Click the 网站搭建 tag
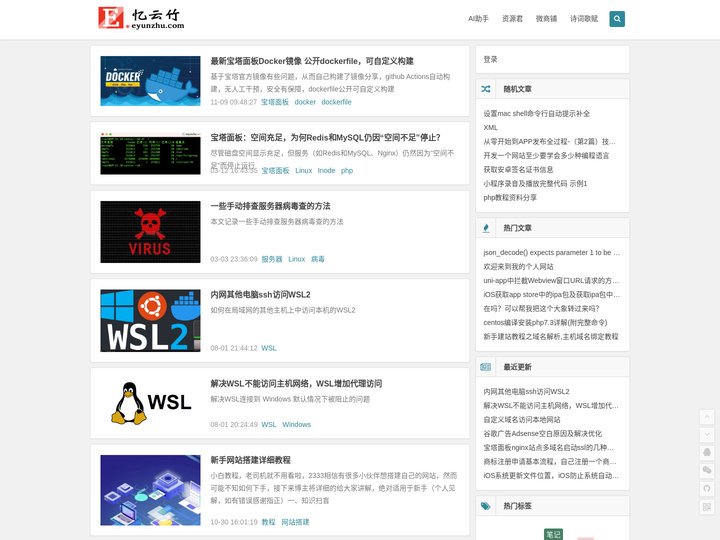Viewport: 720px width, 540px height. coord(295,522)
